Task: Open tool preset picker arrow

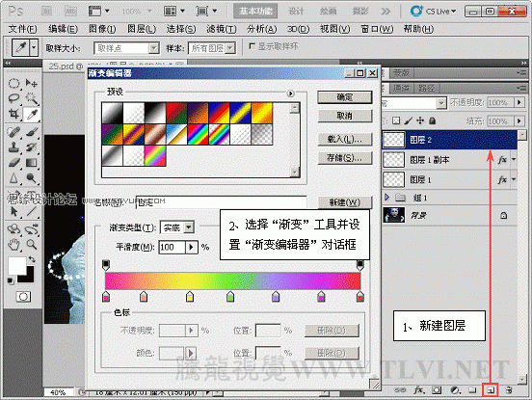Action: tap(34, 47)
